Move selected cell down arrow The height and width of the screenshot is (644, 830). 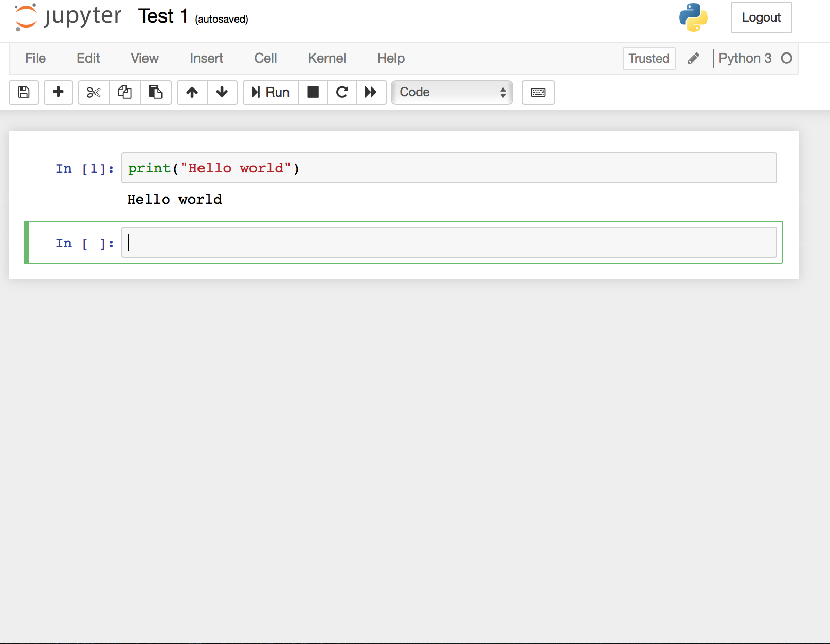tap(222, 92)
